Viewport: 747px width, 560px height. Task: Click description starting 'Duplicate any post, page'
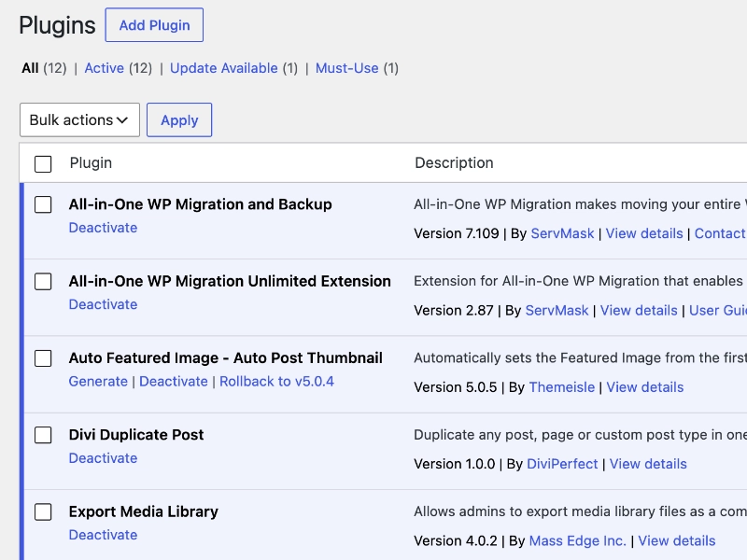pos(580,435)
